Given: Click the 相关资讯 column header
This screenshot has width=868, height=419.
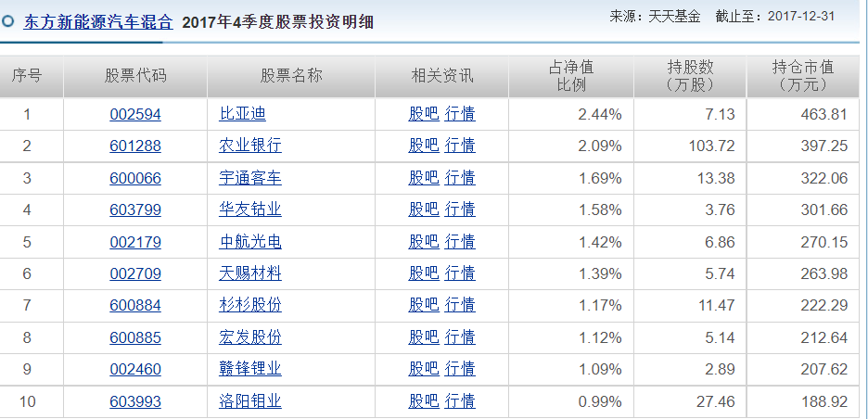Looking at the screenshot, I should click(441, 75).
